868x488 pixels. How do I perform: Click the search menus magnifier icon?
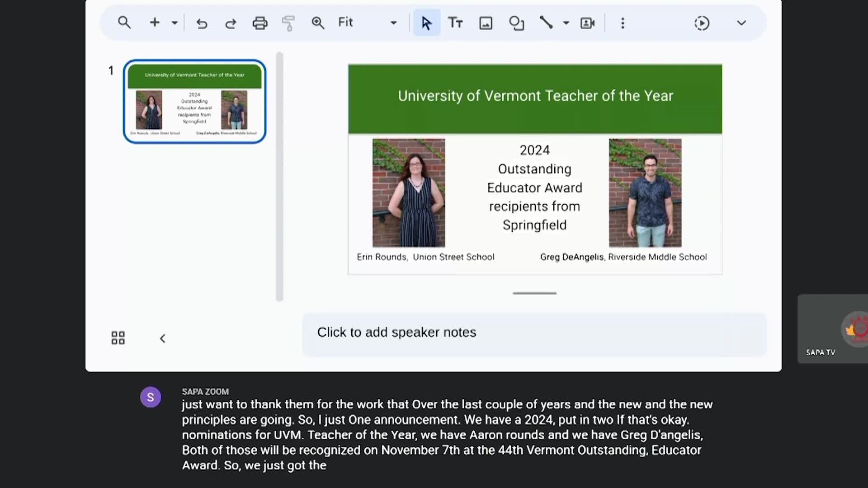[x=124, y=23]
